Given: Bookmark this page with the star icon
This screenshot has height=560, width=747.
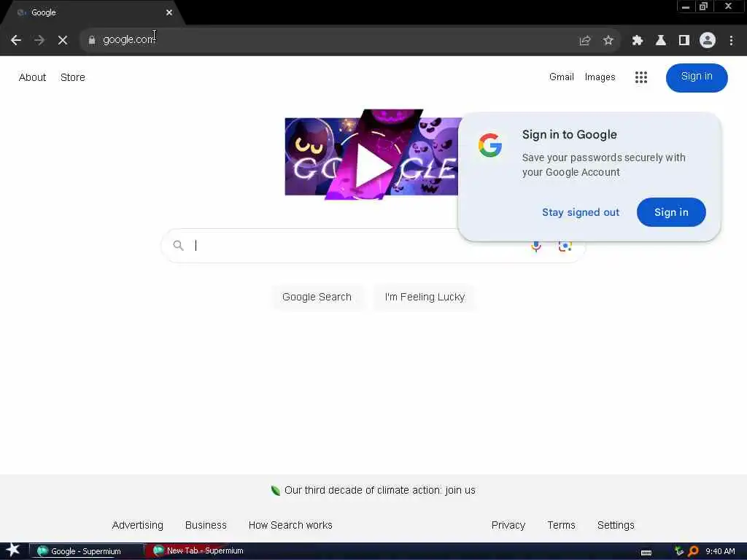Looking at the screenshot, I should [x=608, y=41].
